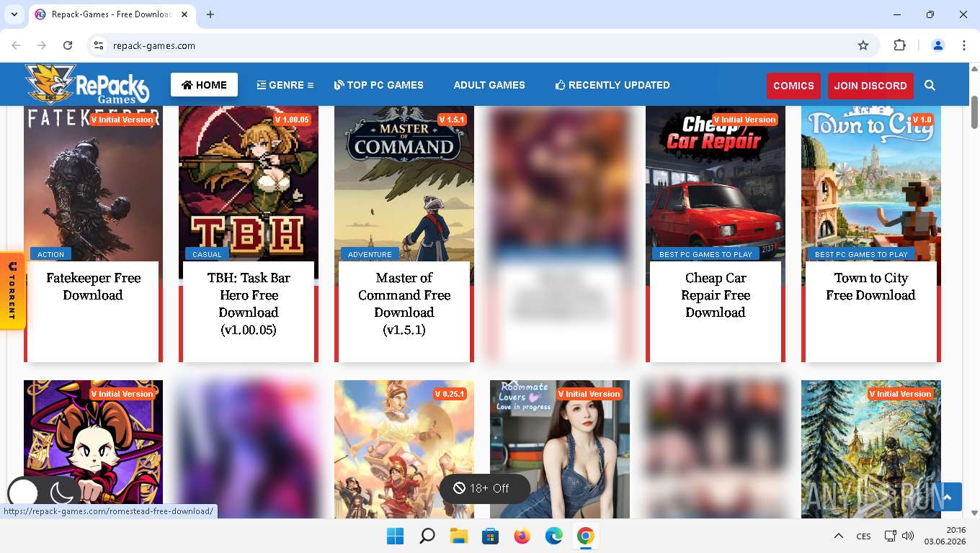Close the Repack-Games tab
Screen dimensions: 980x553
[x=184, y=14]
